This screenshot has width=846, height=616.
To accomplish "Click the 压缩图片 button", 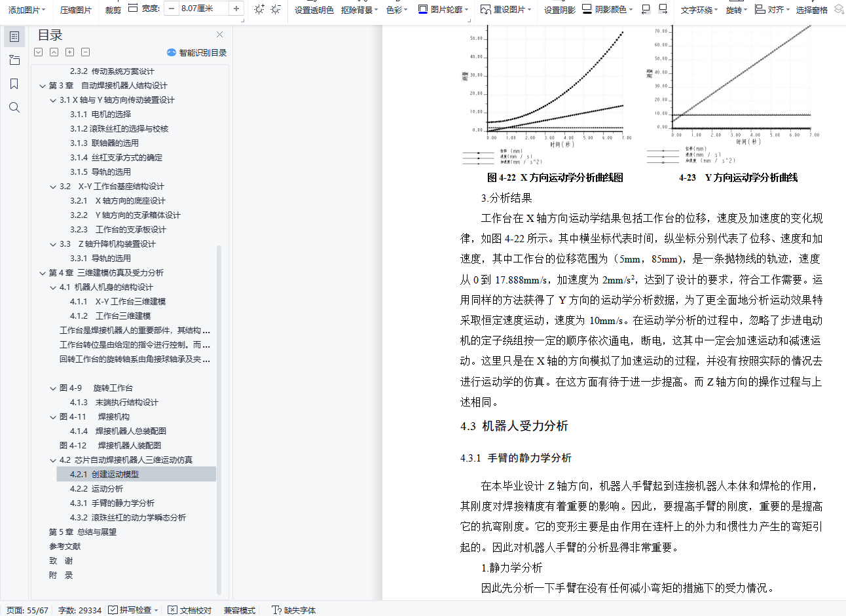I will [76, 10].
